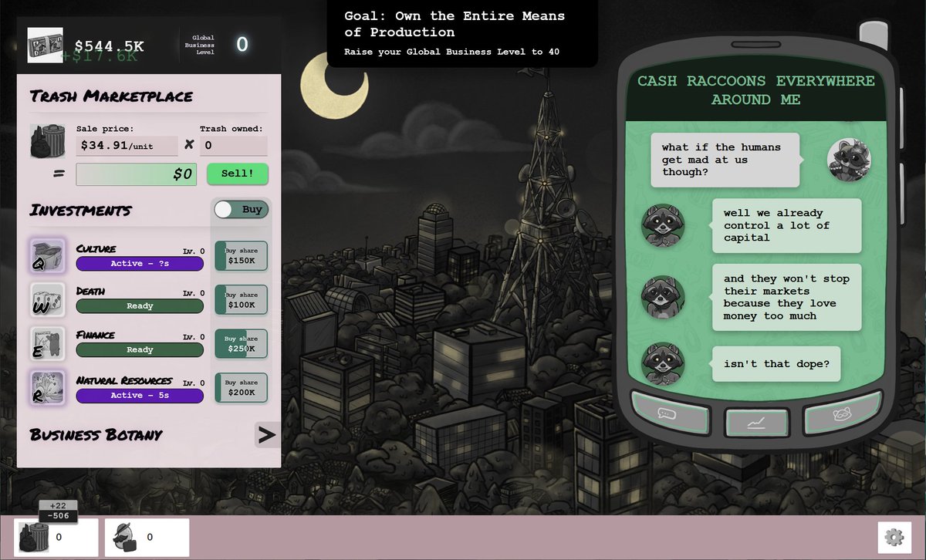Click the 'Culture' investment label

coord(96,248)
